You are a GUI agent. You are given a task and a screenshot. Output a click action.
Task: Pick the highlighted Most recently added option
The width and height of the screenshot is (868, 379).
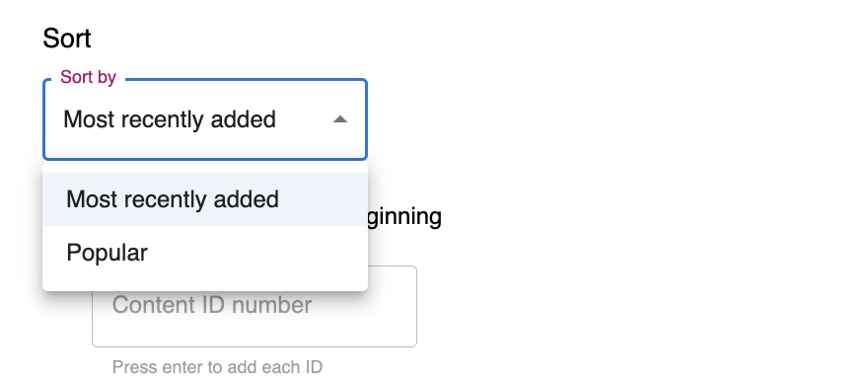[x=205, y=199]
